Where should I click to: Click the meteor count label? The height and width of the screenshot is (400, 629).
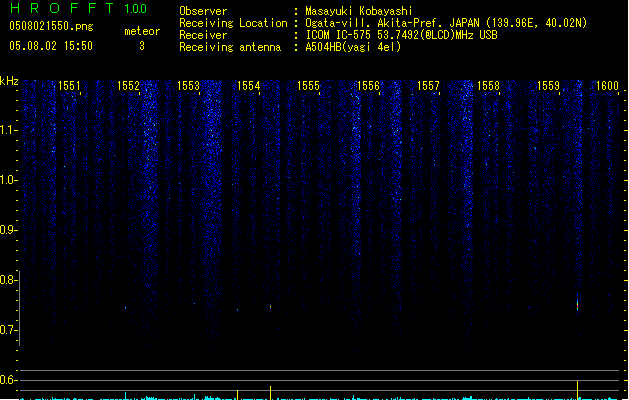point(142,31)
